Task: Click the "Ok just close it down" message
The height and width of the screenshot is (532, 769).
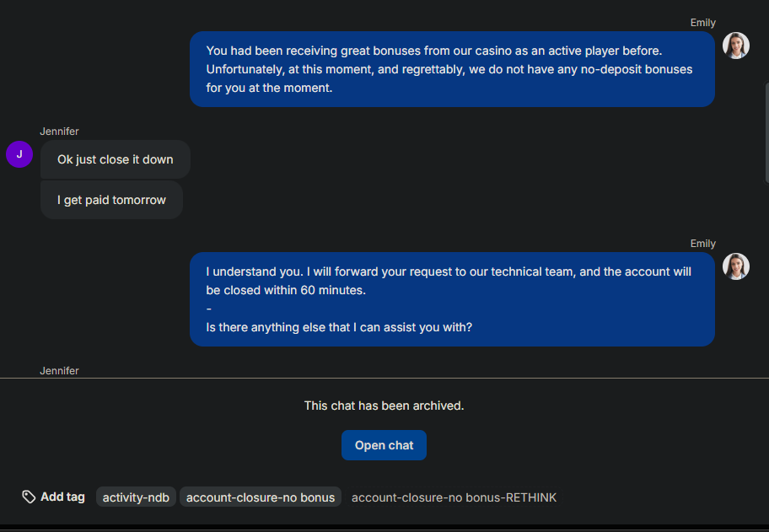Action: 116,159
